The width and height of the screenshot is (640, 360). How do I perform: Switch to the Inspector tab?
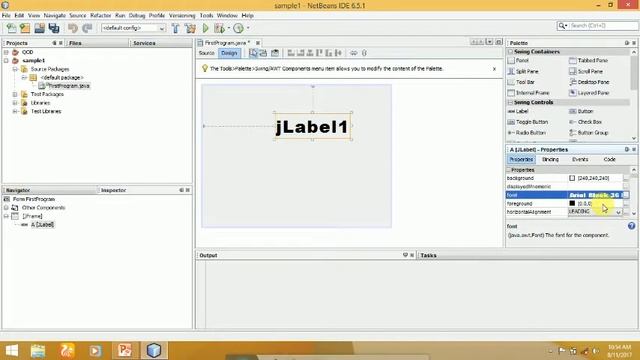coord(113,190)
